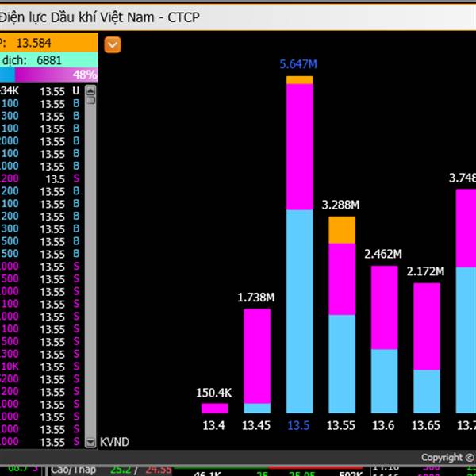Click the 150.4K volume label

[x=214, y=393]
